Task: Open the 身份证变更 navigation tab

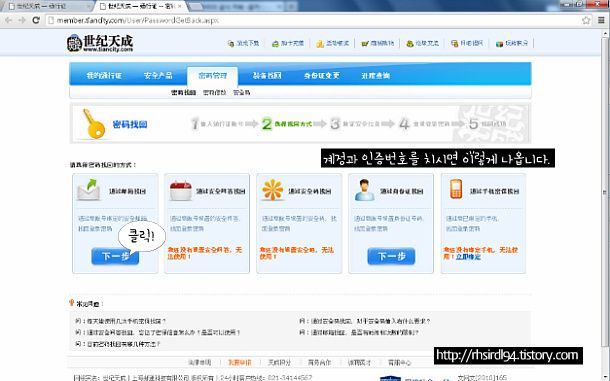Action: click(x=322, y=75)
